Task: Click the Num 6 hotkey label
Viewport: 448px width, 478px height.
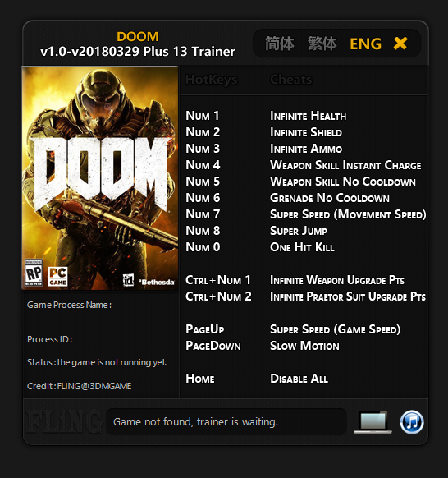Action: click(203, 198)
